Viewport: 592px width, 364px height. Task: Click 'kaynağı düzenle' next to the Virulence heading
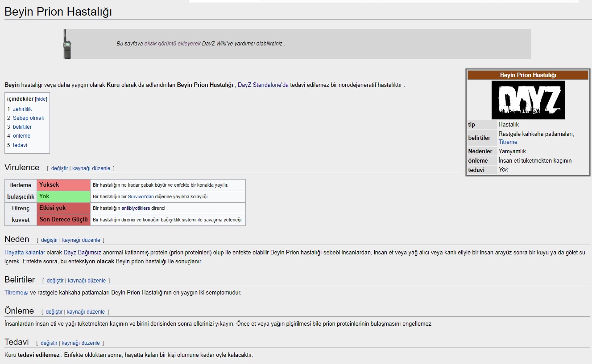(91, 168)
